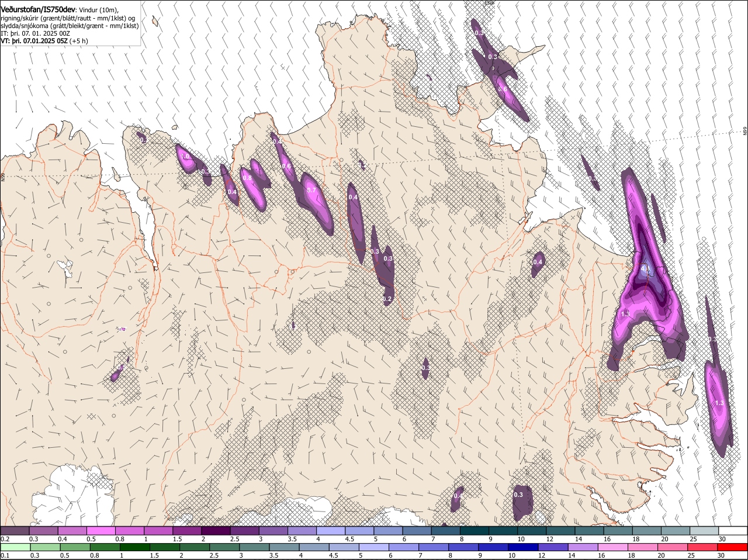748x560 pixels.
Task: Pick the 30 white swatch in snow legend
Action: tap(733, 531)
